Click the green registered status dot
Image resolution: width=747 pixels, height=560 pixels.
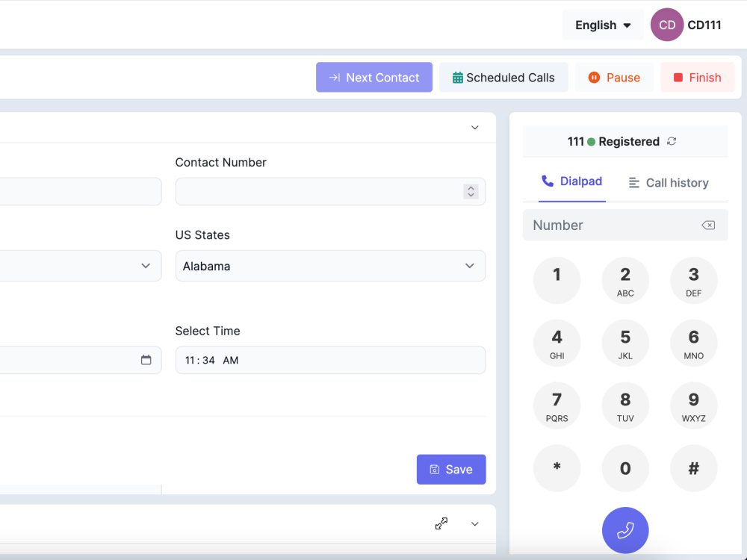click(591, 142)
